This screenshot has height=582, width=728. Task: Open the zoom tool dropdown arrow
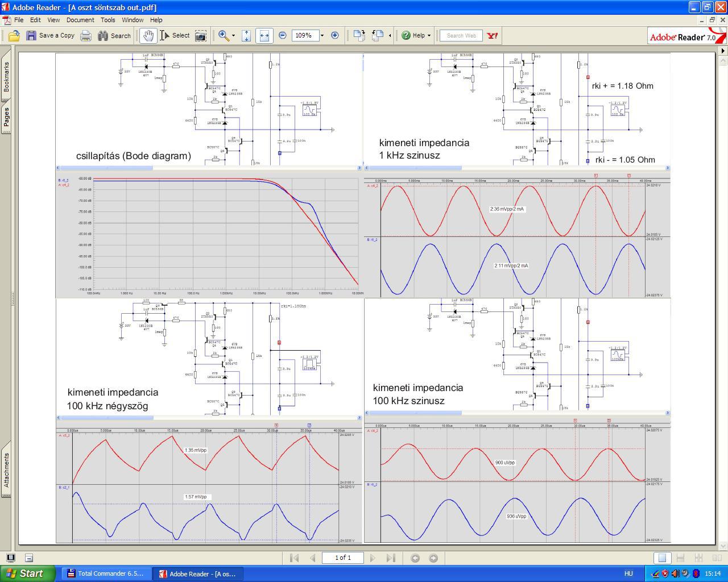click(x=233, y=36)
